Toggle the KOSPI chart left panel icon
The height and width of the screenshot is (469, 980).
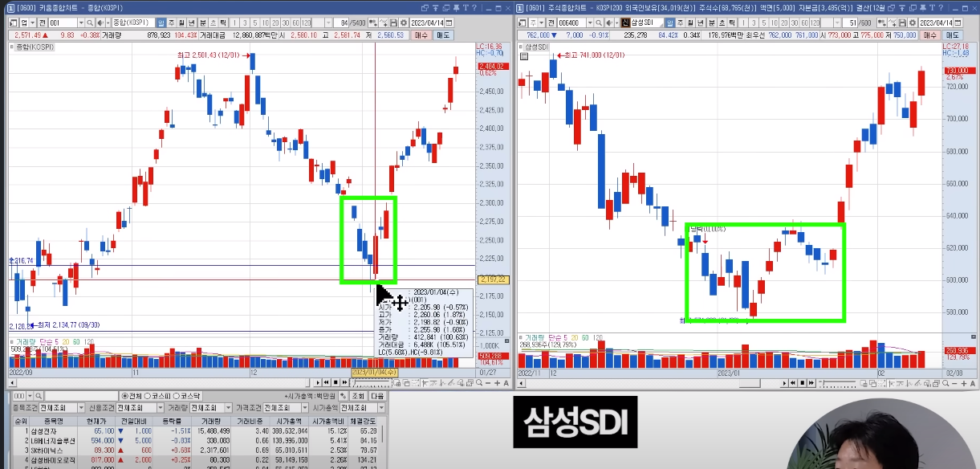12,23
